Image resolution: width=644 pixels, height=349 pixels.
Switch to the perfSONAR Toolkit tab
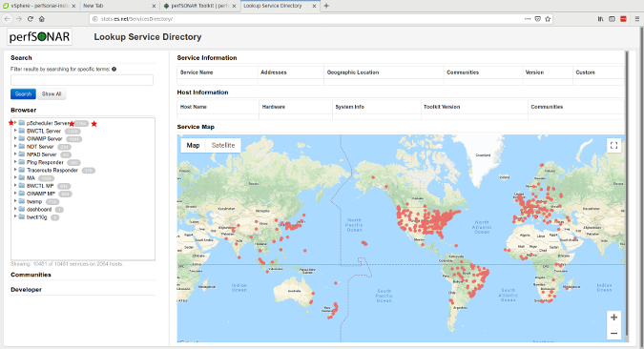point(199,6)
